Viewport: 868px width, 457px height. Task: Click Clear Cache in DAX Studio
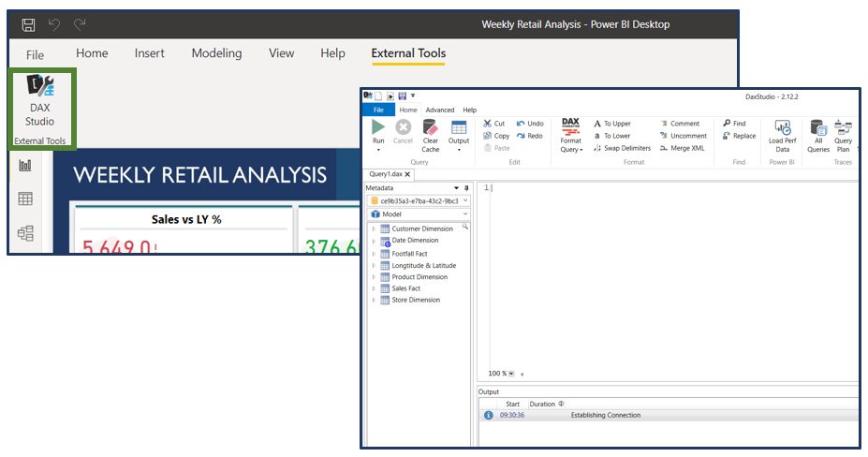[x=431, y=136]
